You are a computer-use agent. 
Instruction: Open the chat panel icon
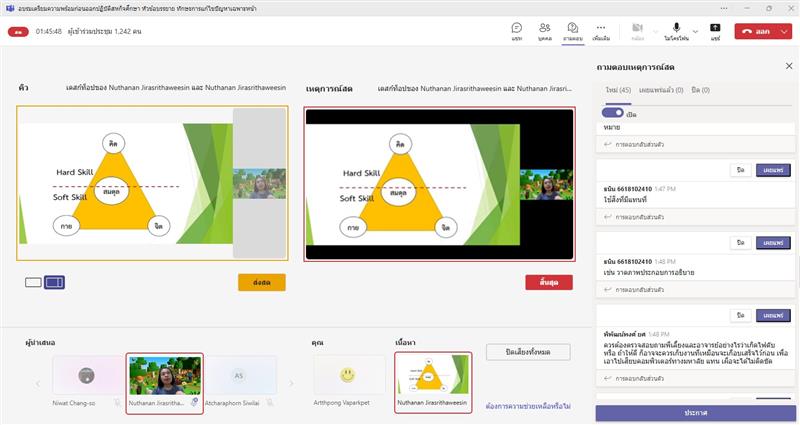tap(516, 30)
